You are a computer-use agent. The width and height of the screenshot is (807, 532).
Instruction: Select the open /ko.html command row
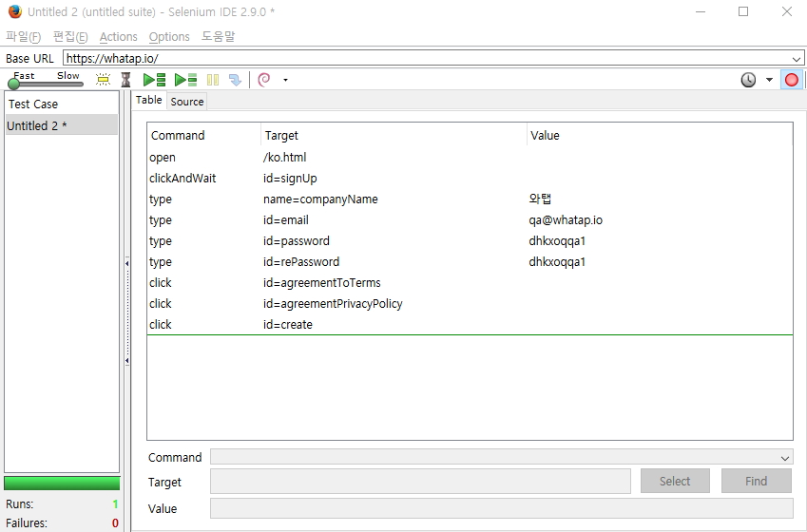click(470, 158)
